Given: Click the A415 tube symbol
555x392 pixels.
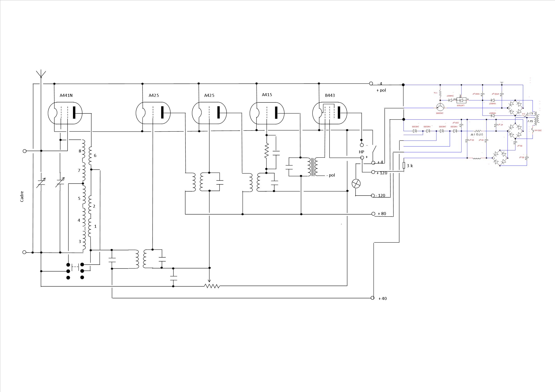Looking at the screenshot, I should (267, 113).
